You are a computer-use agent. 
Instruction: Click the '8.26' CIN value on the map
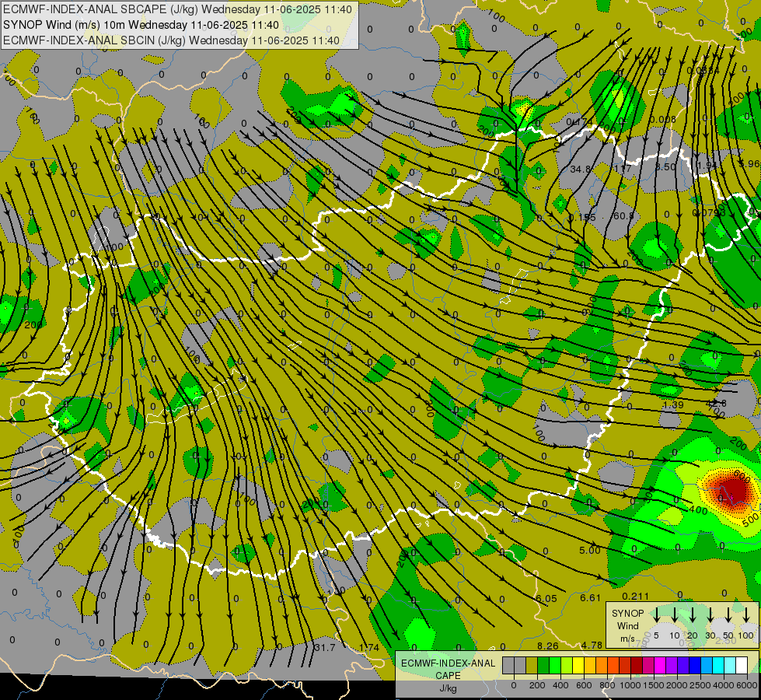(547, 646)
